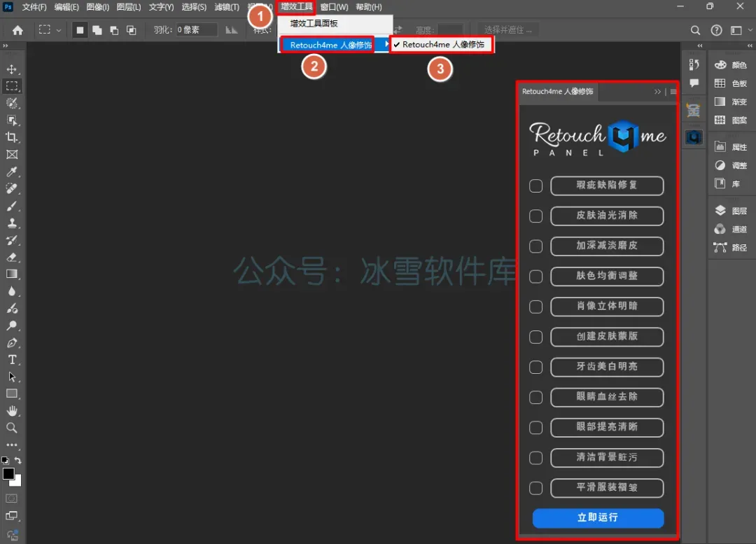Select the Pen tool
The width and height of the screenshot is (756, 544).
click(x=12, y=343)
